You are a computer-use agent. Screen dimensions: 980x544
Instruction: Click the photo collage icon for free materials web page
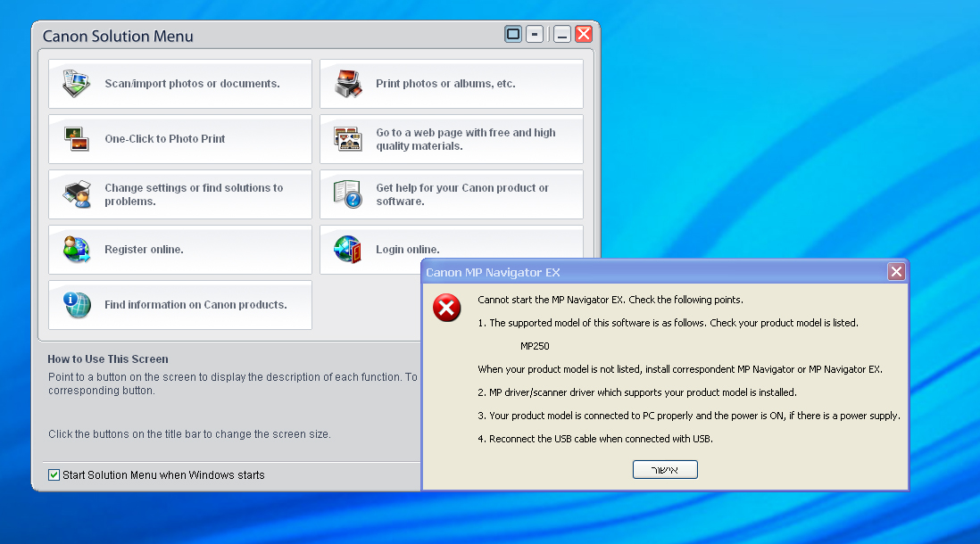(x=348, y=138)
